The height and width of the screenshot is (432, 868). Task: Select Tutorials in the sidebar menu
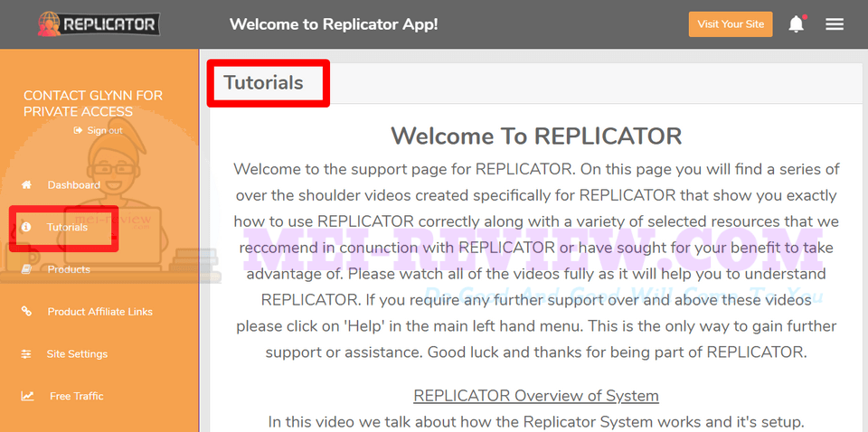(x=67, y=228)
